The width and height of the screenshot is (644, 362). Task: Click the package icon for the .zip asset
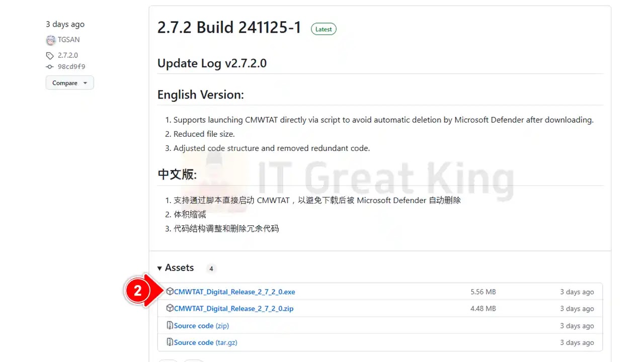tap(170, 308)
